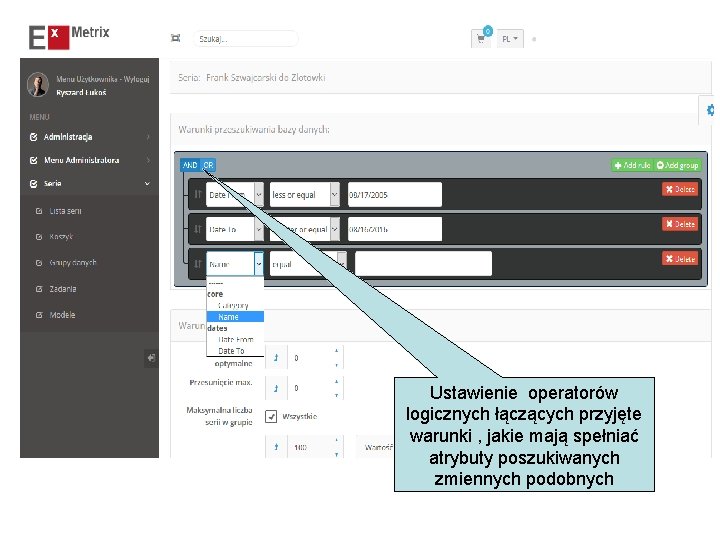Click the empty Name value field

[423, 264]
